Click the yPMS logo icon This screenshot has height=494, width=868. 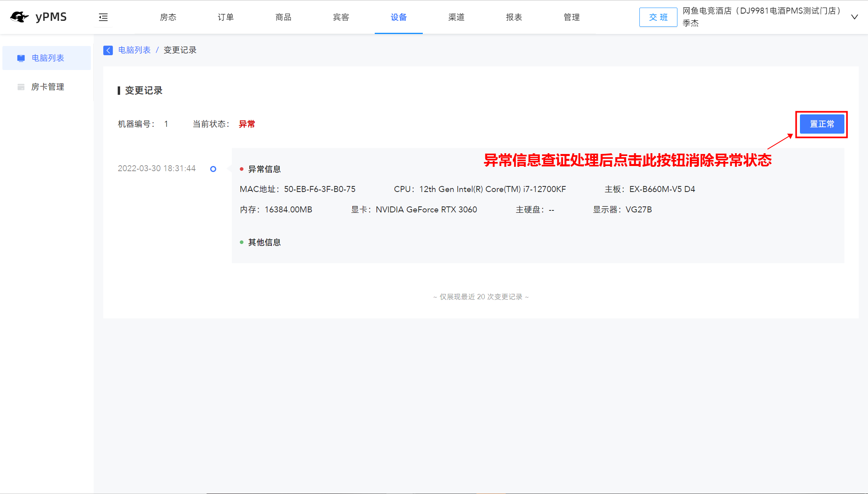click(x=19, y=17)
